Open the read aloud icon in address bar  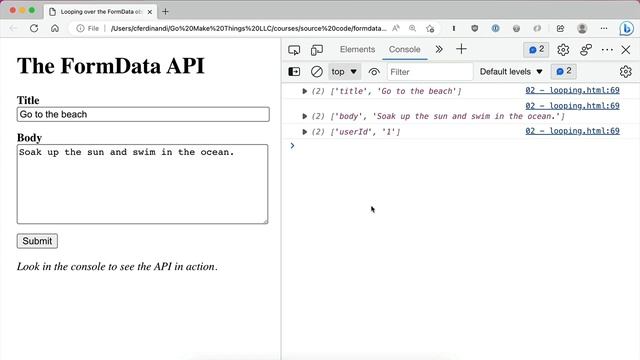(x=396, y=28)
